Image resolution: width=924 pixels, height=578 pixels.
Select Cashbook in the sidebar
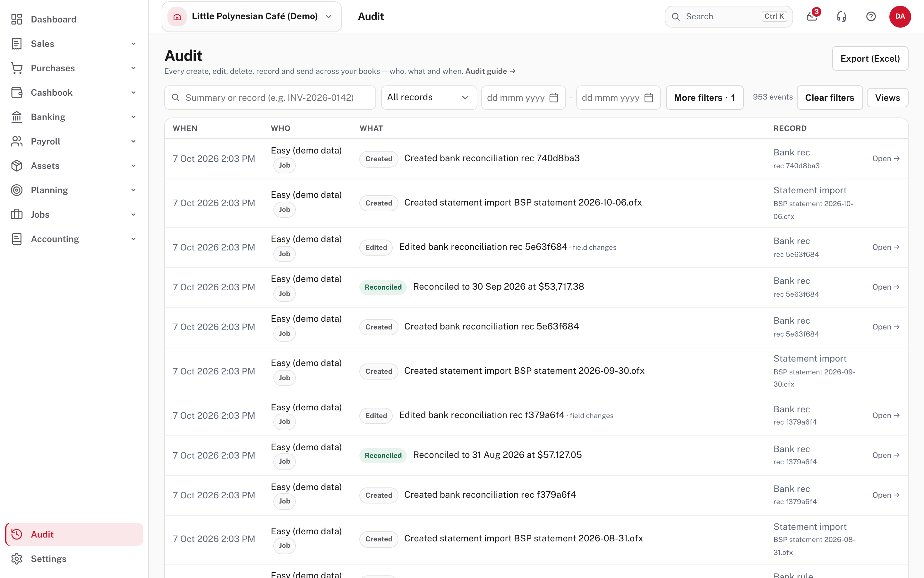tap(74, 92)
